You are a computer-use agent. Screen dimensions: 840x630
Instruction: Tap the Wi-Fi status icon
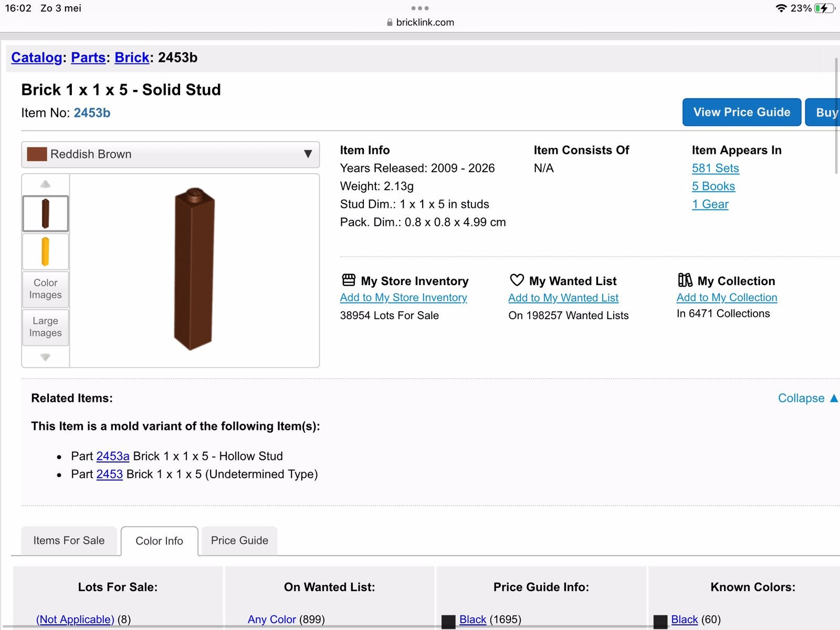pyautogui.click(x=781, y=8)
